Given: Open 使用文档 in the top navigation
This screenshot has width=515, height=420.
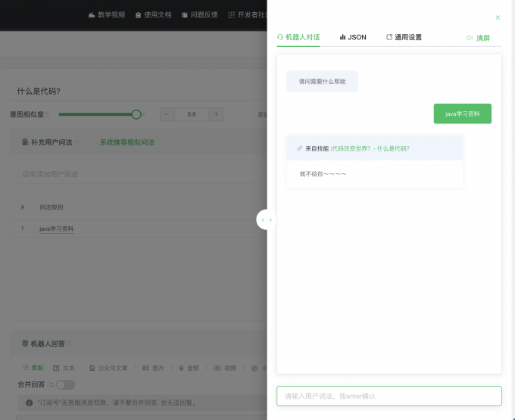Looking at the screenshot, I should (153, 14).
